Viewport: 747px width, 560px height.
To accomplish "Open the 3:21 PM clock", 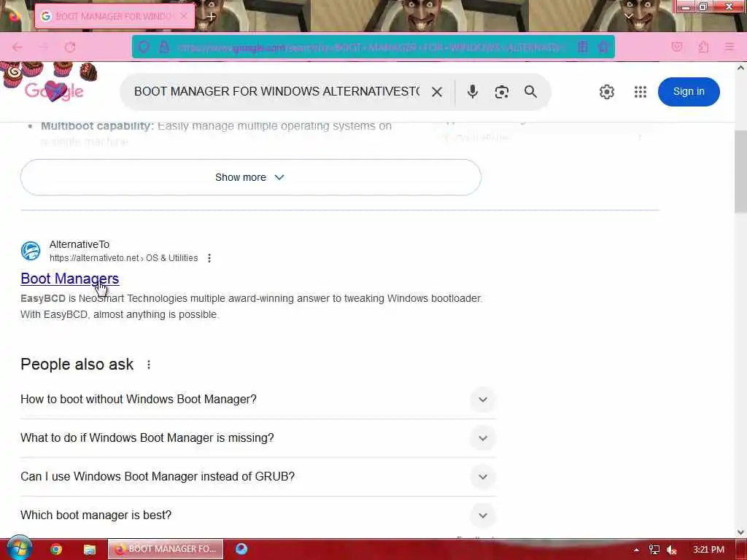I will click(x=708, y=550).
